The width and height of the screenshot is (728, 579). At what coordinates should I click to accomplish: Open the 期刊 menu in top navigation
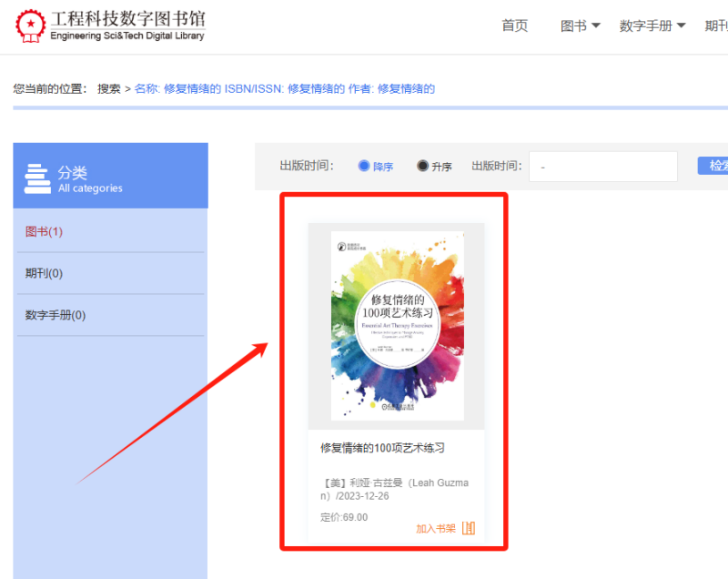pos(716,26)
